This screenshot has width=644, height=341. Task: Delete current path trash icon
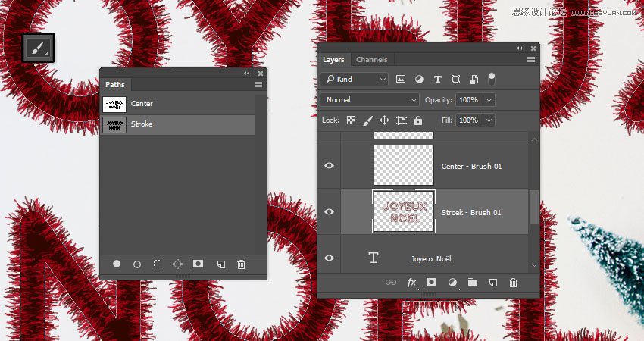[242, 264]
